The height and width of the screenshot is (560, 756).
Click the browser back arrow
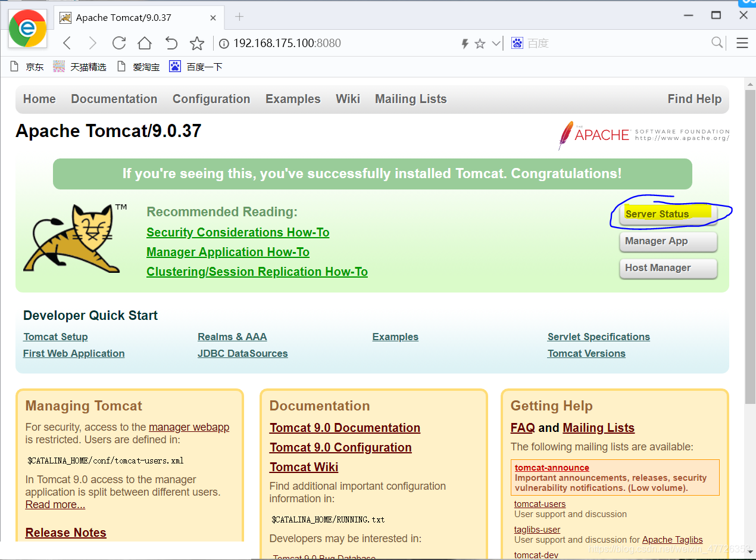coord(67,43)
